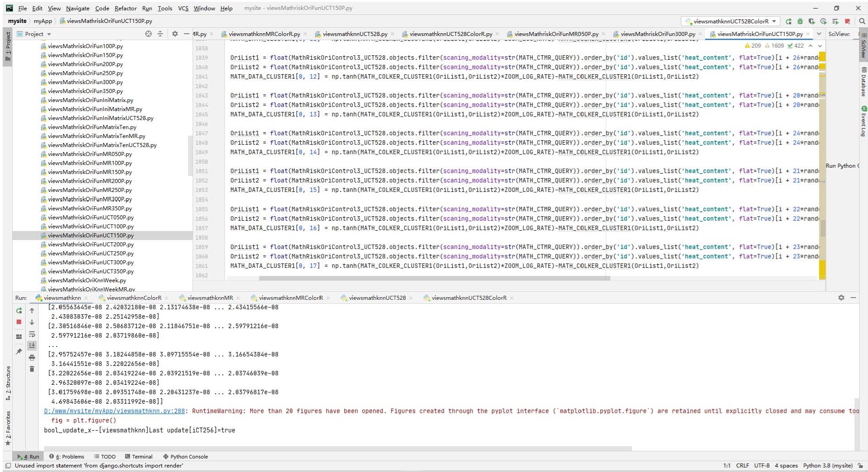Close viewsmathknnMR run tab
Image resolution: width=868 pixels, height=472 pixels.
[238, 298]
